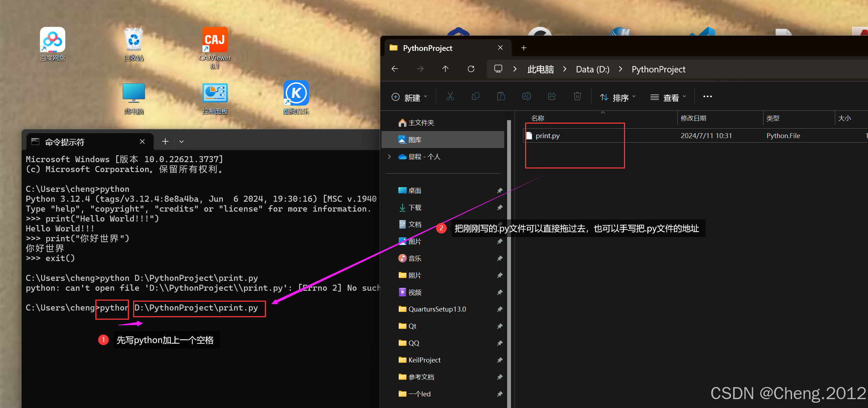Click the Delete trash icon in Explorer
The image size is (868, 408).
577,96
